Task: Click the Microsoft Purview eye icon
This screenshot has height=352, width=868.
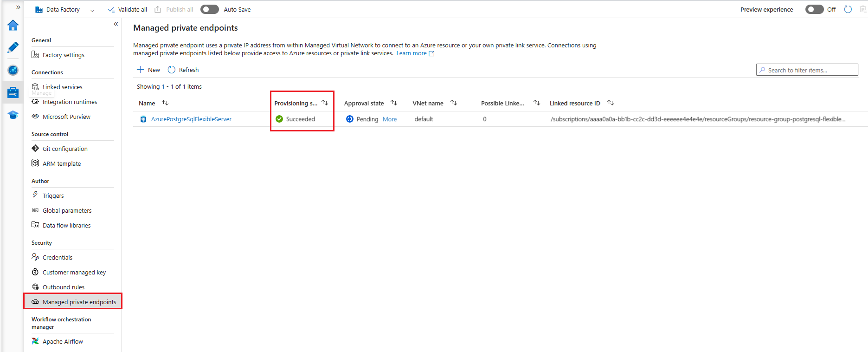Action: tap(35, 117)
